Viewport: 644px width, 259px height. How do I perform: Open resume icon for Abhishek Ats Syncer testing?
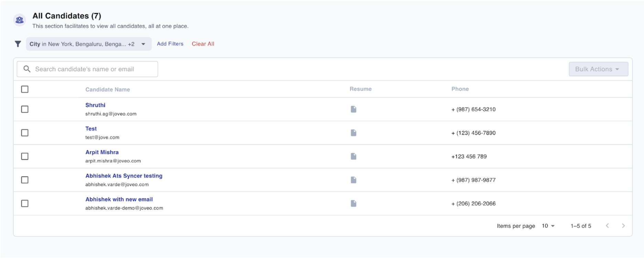coord(353,180)
